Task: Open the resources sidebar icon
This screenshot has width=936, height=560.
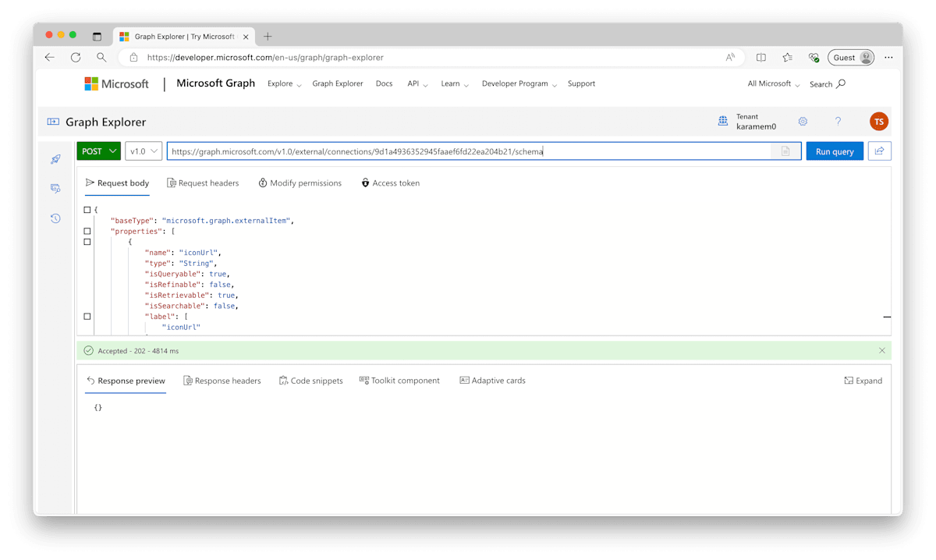Action: 55,189
